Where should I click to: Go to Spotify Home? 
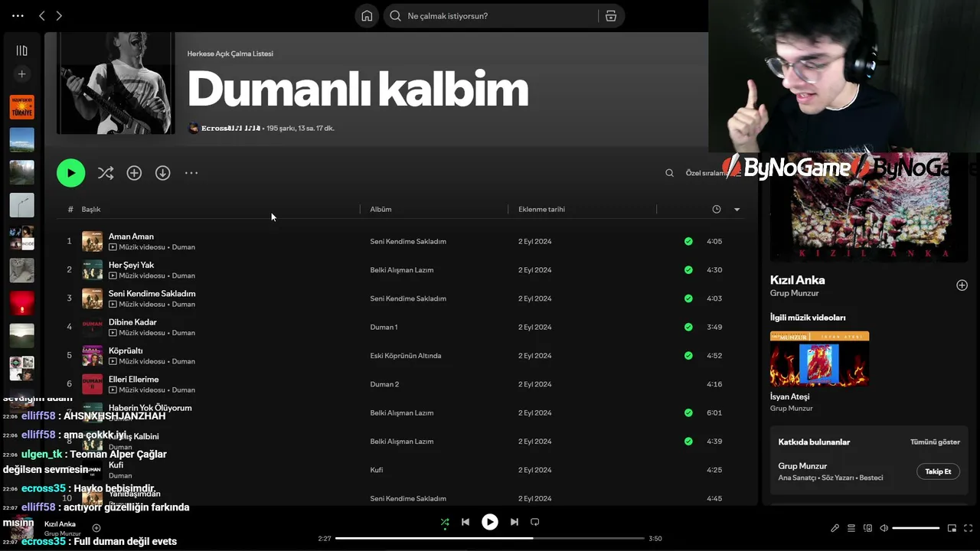coord(367,16)
